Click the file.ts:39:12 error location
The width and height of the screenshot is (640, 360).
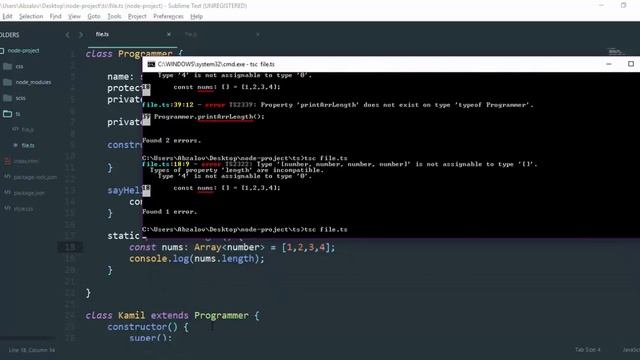167,105
